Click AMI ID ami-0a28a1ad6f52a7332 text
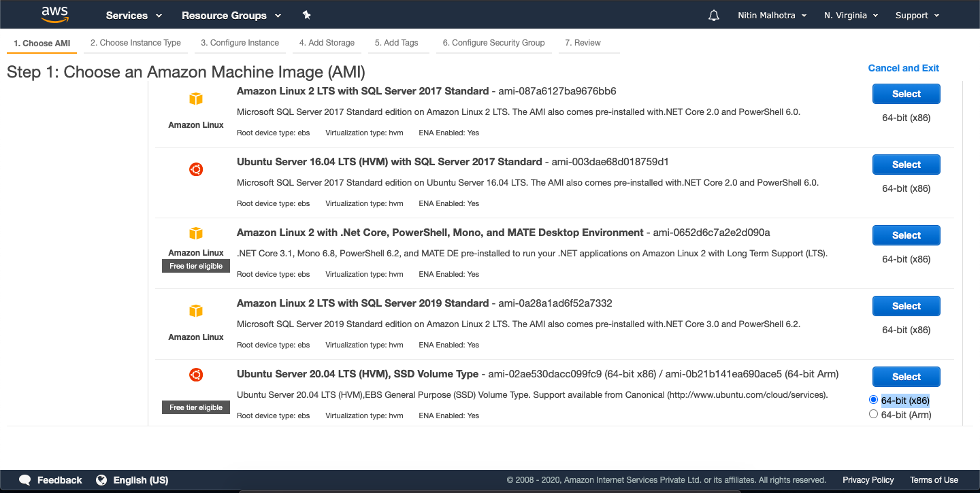This screenshot has width=980, height=493. pyautogui.click(x=555, y=303)
